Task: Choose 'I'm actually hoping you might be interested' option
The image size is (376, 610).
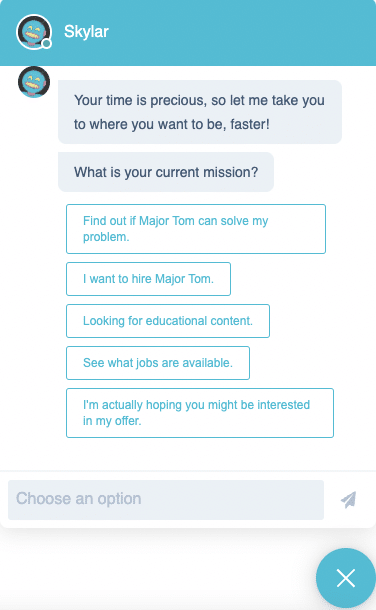Action: coord(200,413)
